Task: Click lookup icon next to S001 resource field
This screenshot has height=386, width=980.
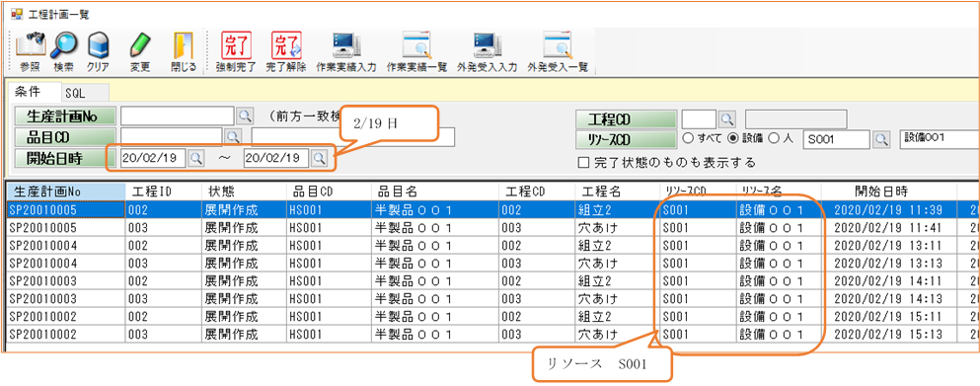Action: [x=881, y=139]
